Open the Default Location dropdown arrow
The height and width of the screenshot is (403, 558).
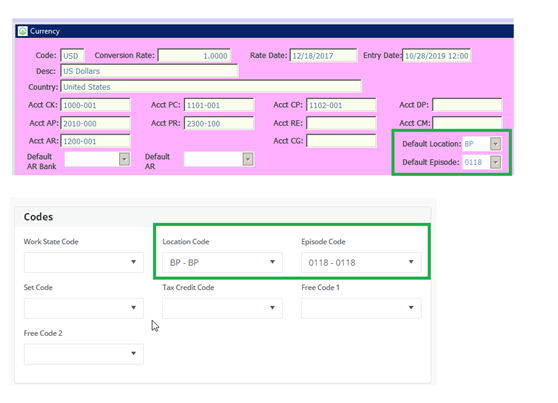495,144
